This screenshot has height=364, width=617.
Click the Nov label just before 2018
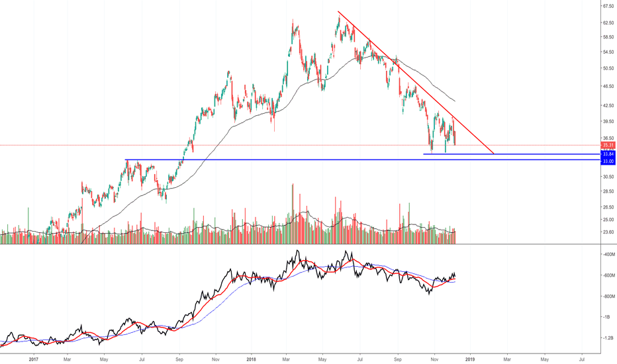tap(215, 359)
